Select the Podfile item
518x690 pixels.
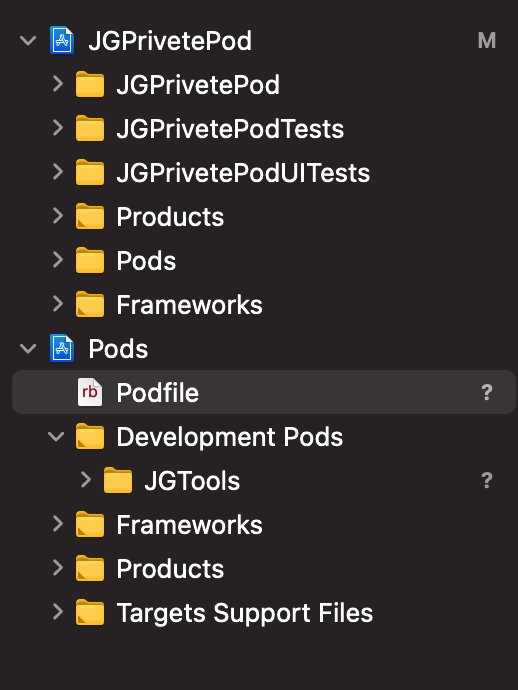coord(264,392)
